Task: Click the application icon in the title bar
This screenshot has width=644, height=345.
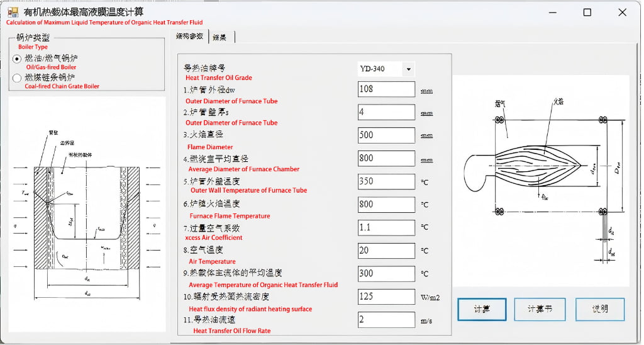Action: point(12,11)
